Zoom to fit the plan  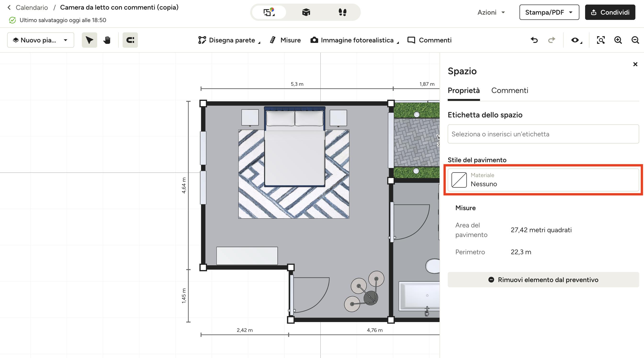[x=601, y=40]
